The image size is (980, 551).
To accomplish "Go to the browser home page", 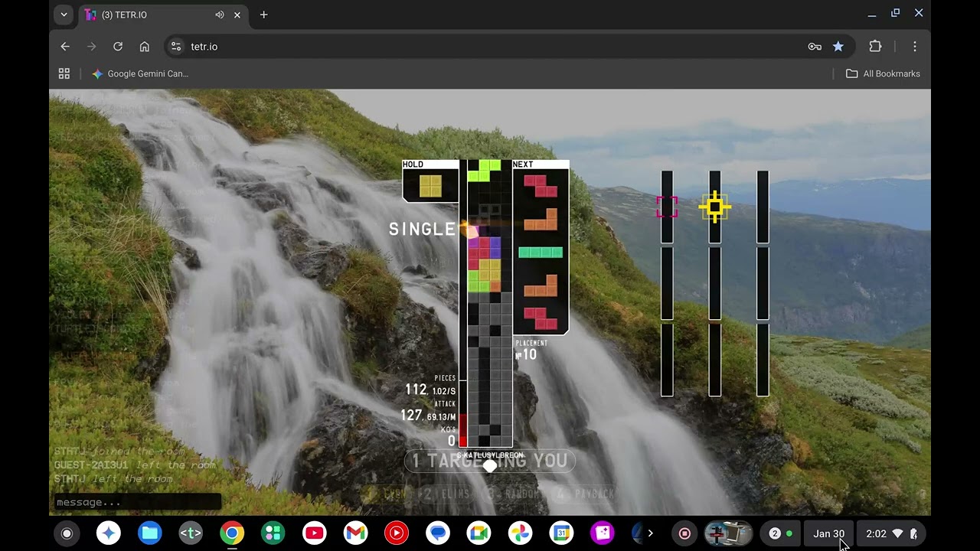I will (x=144, y=47).
